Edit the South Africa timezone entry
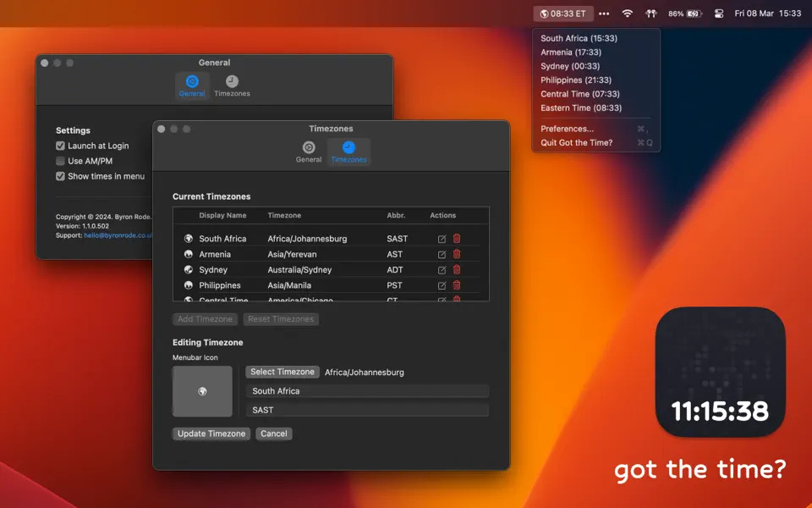This screenshot has height=508, width=812. pyautogui.click(x=442, y=239)
